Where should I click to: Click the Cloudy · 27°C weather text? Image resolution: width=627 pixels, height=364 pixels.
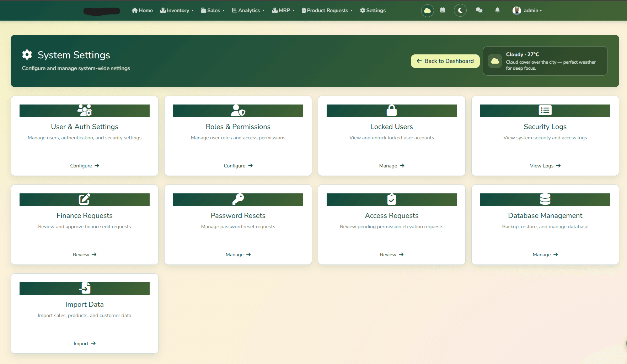tap(522, 54)
